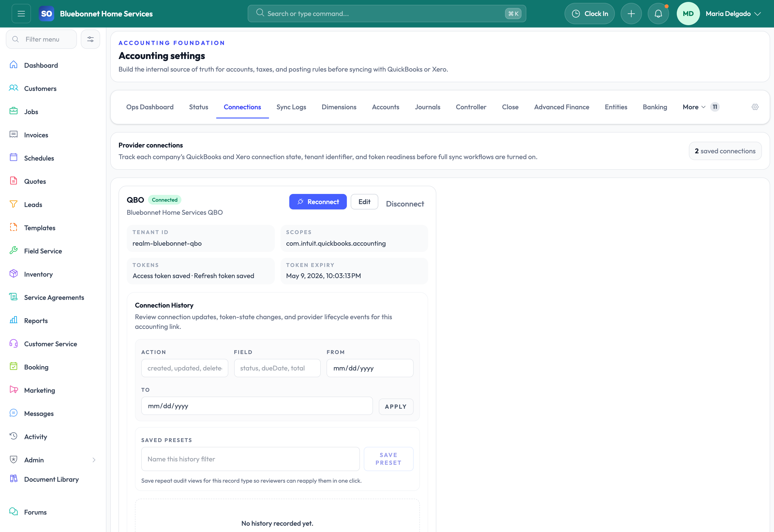Click the Forums chat icon
Screen dimensions: 774x532
coord(14,512)
